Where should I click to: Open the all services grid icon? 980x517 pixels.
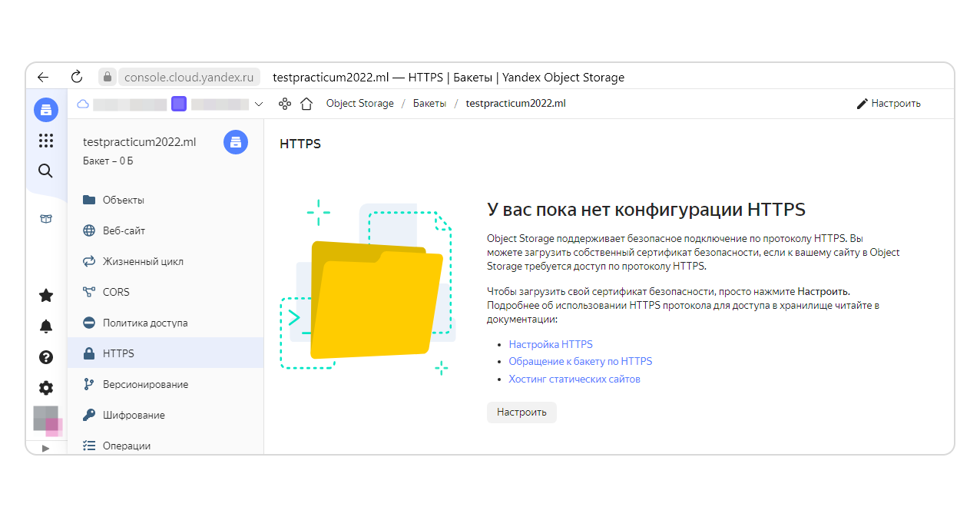[46, 141]
